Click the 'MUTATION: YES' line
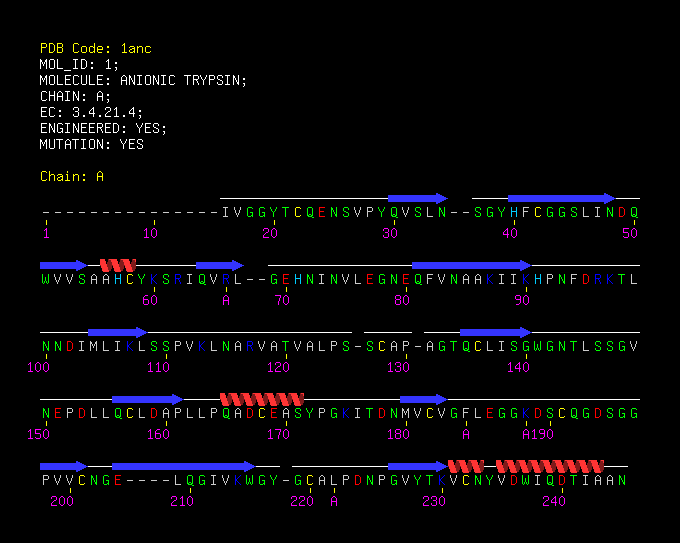680x543 pixels. pos(92,144)
